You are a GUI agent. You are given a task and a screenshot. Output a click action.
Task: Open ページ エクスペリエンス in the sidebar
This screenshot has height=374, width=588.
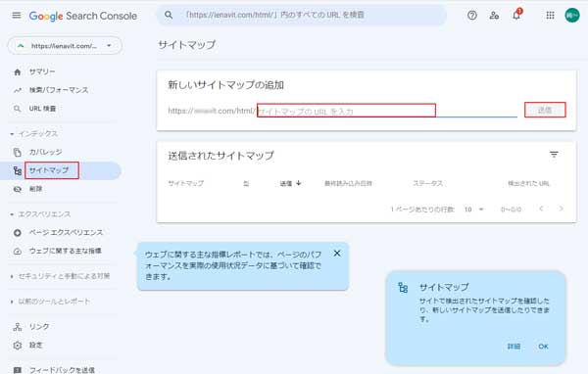66,233
